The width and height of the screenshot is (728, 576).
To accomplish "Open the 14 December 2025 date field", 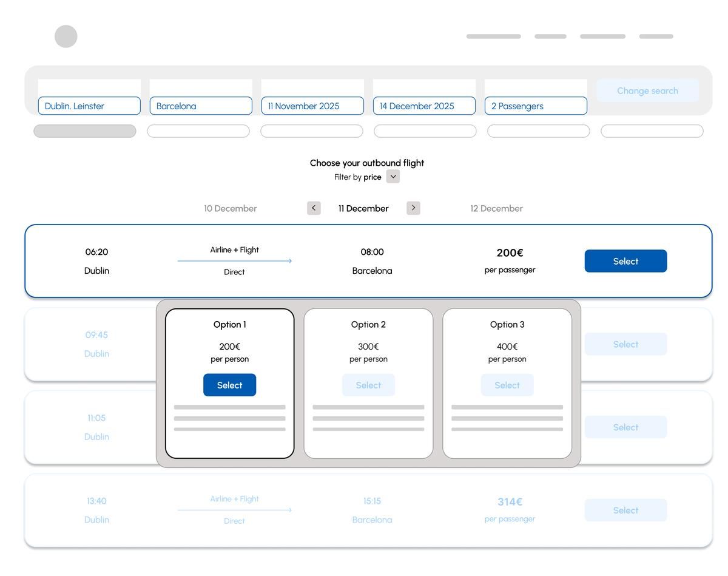I will 424,106.
